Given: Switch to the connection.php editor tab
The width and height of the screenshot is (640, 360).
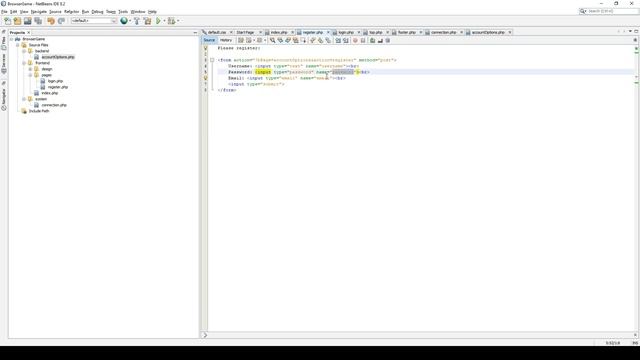Looking at the screenshot, I should [x=443, y=32].
